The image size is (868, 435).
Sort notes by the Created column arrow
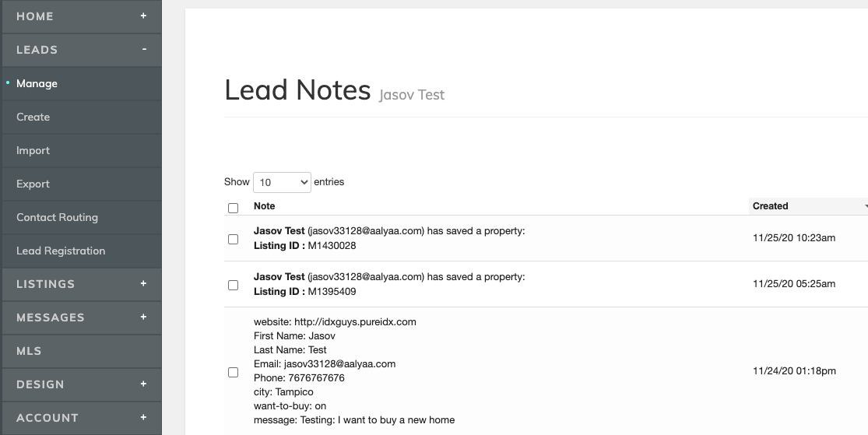tap(865, 206)
